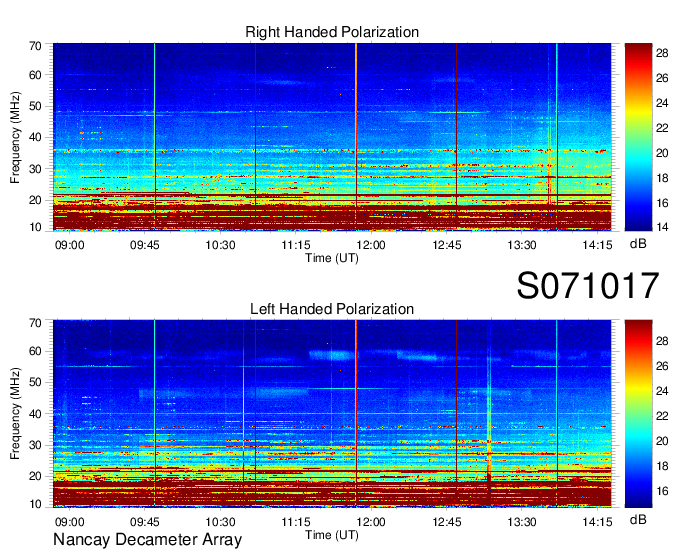Click the S071017 observation label
Image resolution: width=680 pixels, height=552 pixels.
(x=588, y=285)
